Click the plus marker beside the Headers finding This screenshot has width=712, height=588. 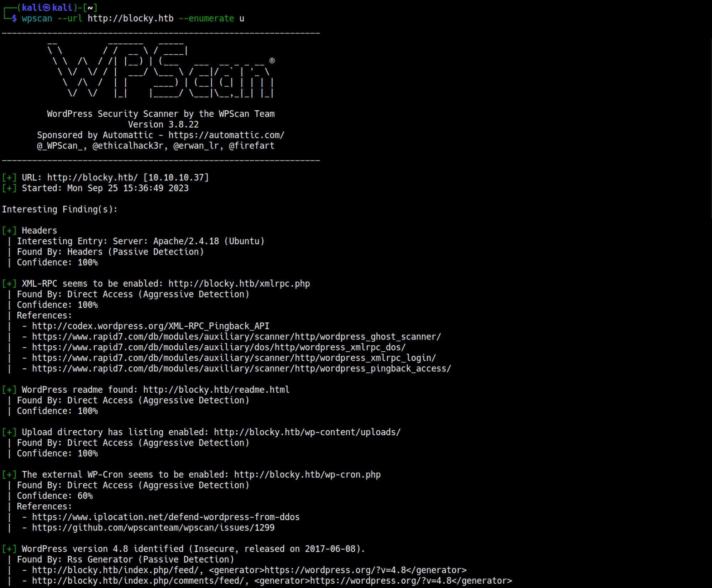coord(9,231)
